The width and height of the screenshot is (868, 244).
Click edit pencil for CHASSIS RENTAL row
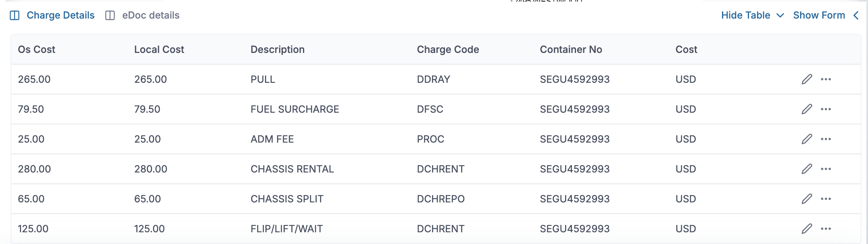807,169
